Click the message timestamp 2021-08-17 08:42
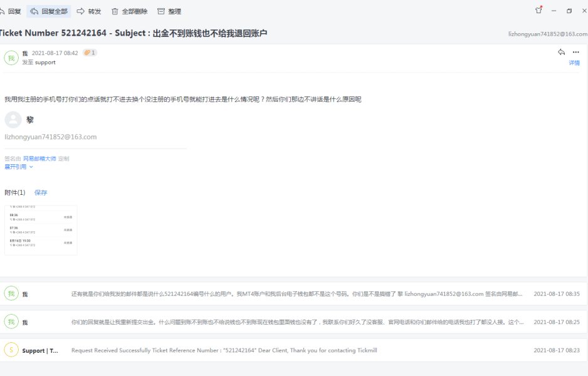Viewport: 588px width, 376px height. point(55,53)
